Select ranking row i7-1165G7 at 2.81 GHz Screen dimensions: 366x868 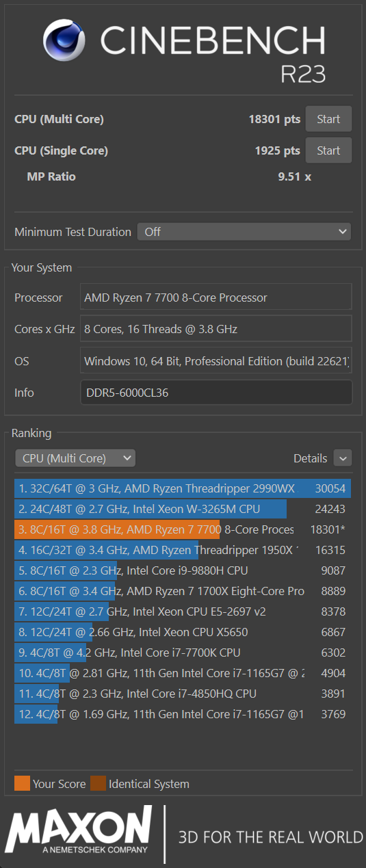(183, 673)
